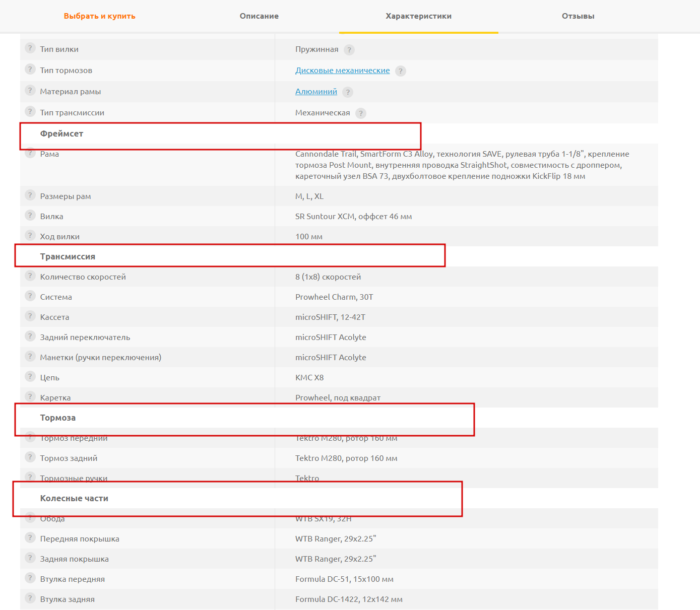Click help icon beside Втулка задняя

pyautogui.click(x=30, y=598)
